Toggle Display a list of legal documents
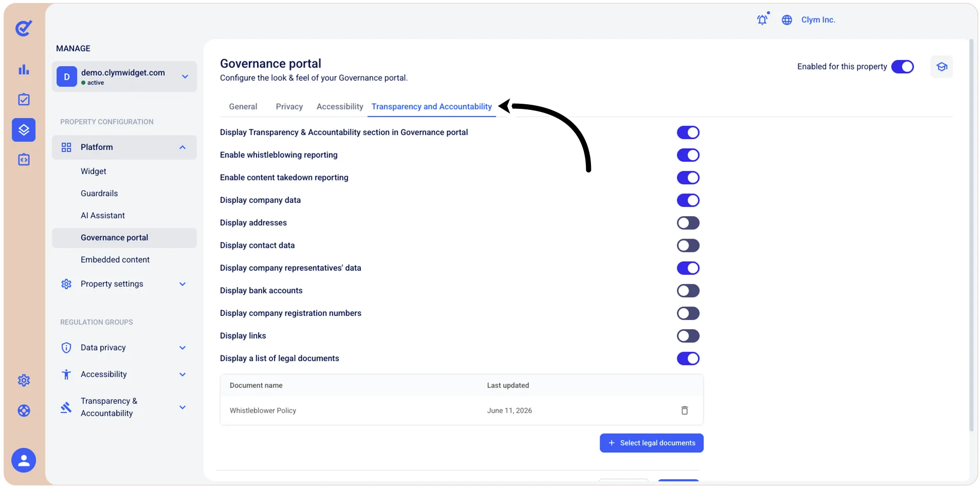The width and height of the screenshot is (980, 488). 688,359
